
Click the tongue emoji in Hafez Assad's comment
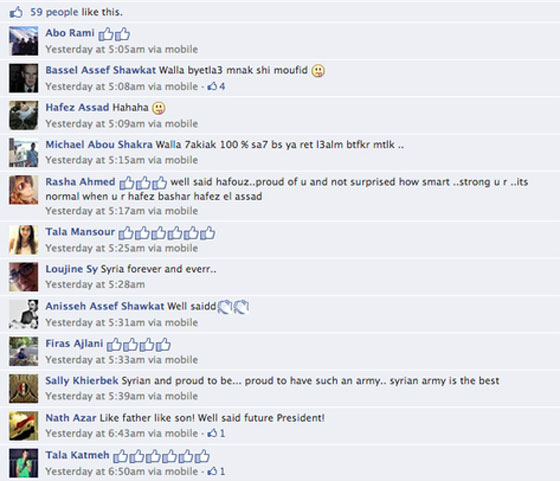[159, 108]
